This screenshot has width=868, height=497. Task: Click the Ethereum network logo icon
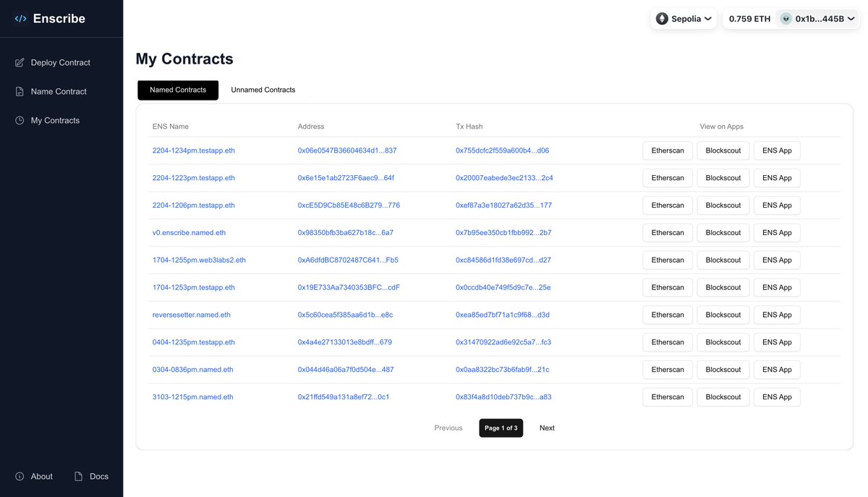point(662,19)
